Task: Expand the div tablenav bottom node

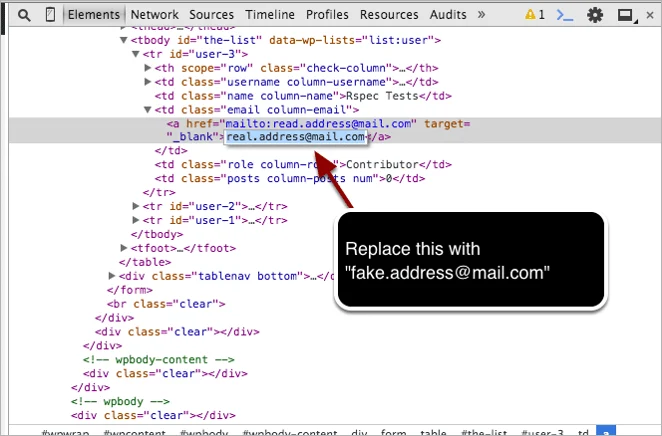Action: click(x=112, y=276)
